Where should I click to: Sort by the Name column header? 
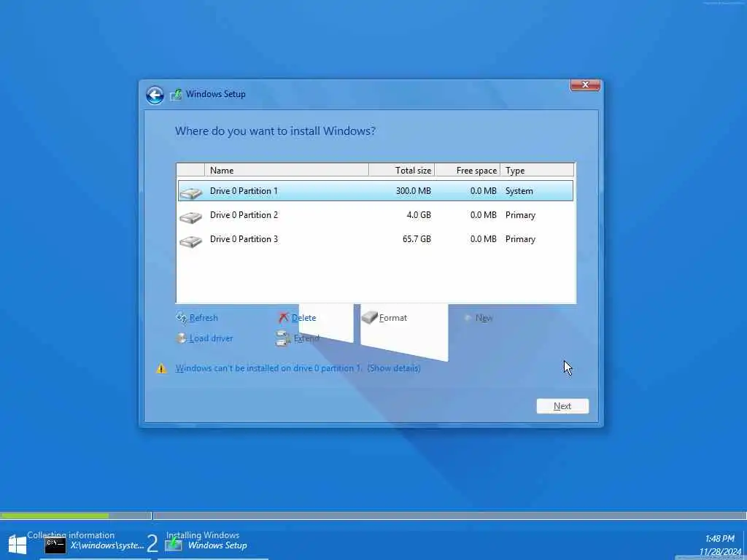point(286,170)
